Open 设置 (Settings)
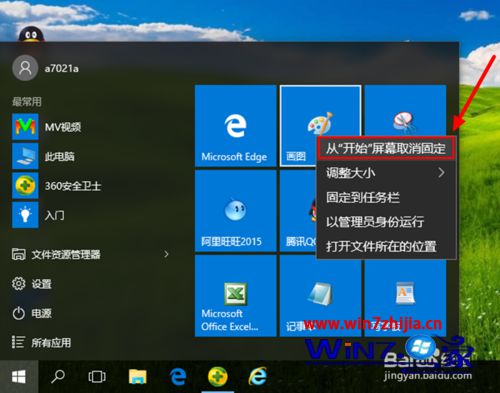 click(32, 284)
